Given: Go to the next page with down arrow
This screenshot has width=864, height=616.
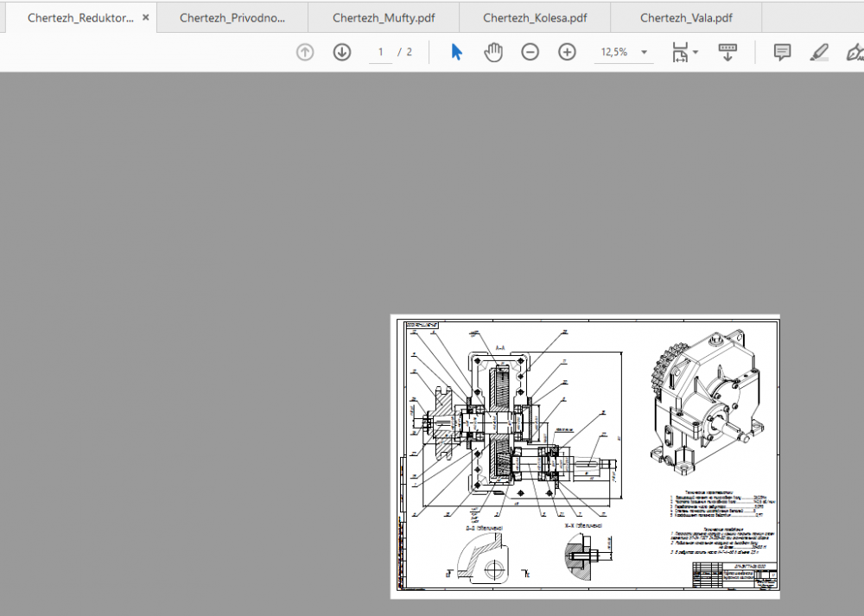Looking at the screenshot, I should 342,52.
